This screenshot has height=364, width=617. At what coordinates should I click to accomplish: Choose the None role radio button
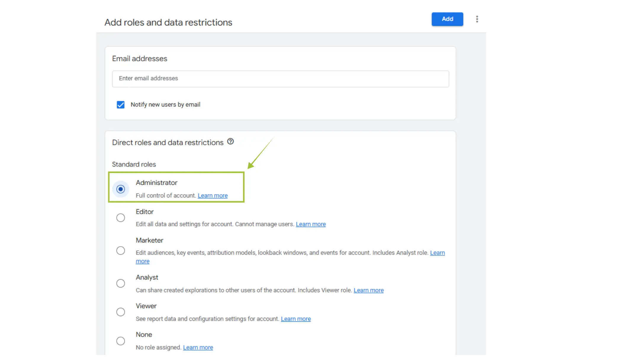(120, 341)
